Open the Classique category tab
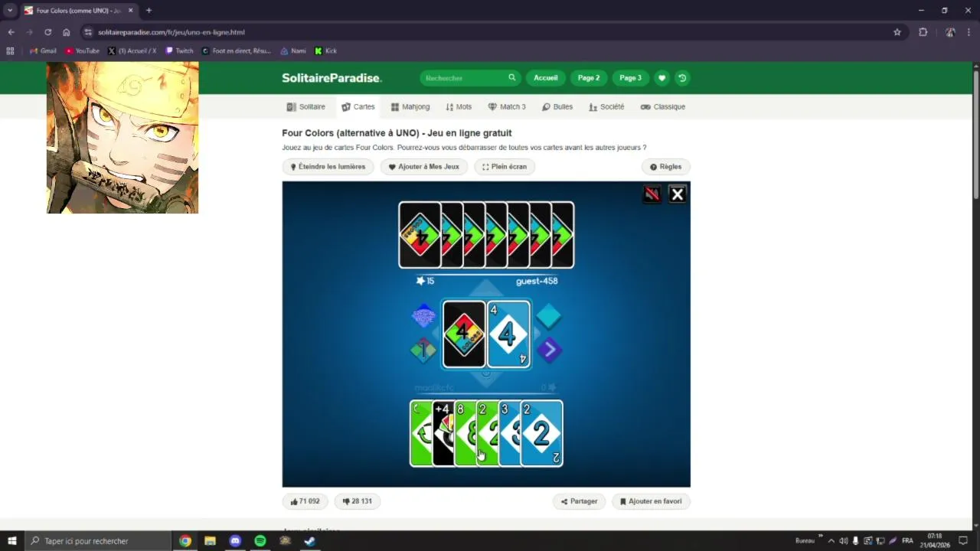This screenshot has height=551, width=980. coord(663,107)
